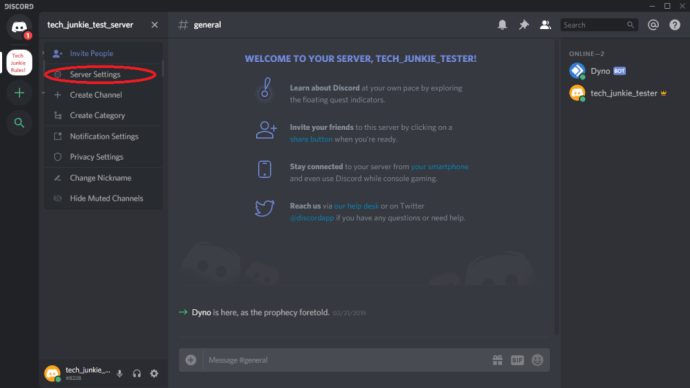Open User Settings gear icon
The height and width of the screenshot is (388, 690).
[x=154, y=373]
